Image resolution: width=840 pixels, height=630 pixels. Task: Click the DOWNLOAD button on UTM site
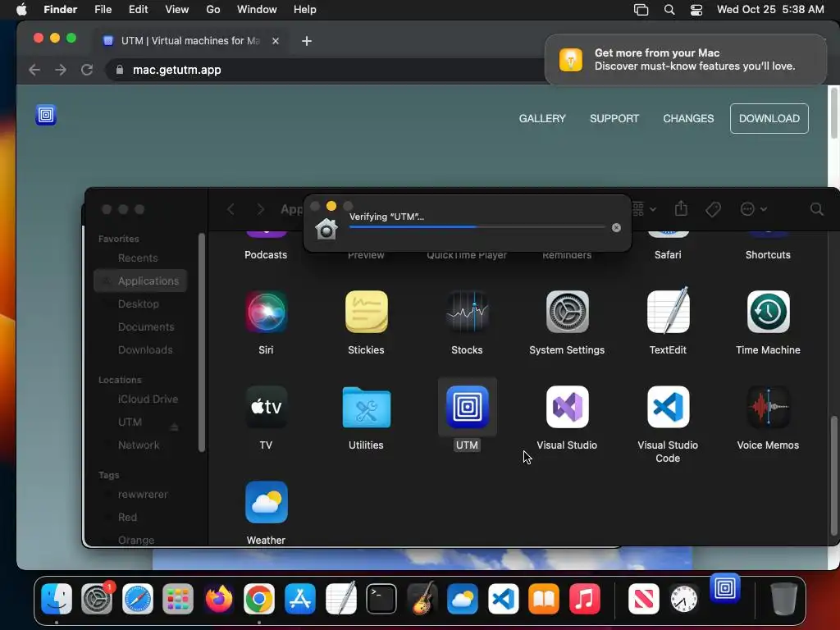click(769, 118)
